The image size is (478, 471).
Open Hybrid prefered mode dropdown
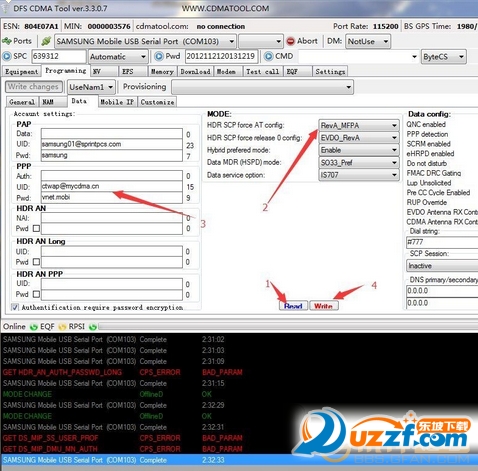pyautogui.click(x=359, y=150)
